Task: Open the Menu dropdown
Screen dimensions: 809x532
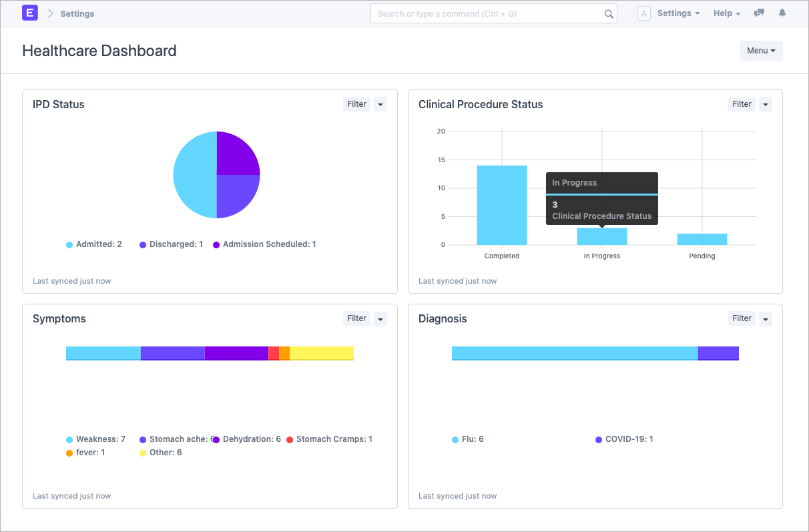Action: coord(760,50)
